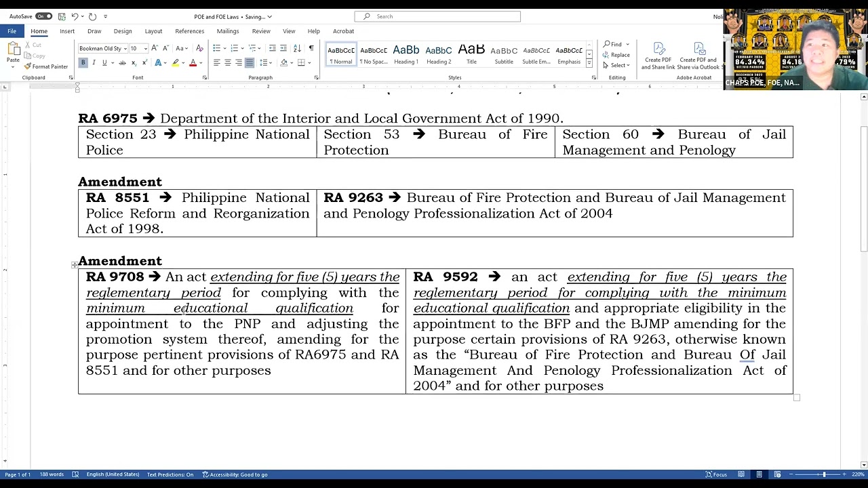Sort the selected text alphabetically

297,48
